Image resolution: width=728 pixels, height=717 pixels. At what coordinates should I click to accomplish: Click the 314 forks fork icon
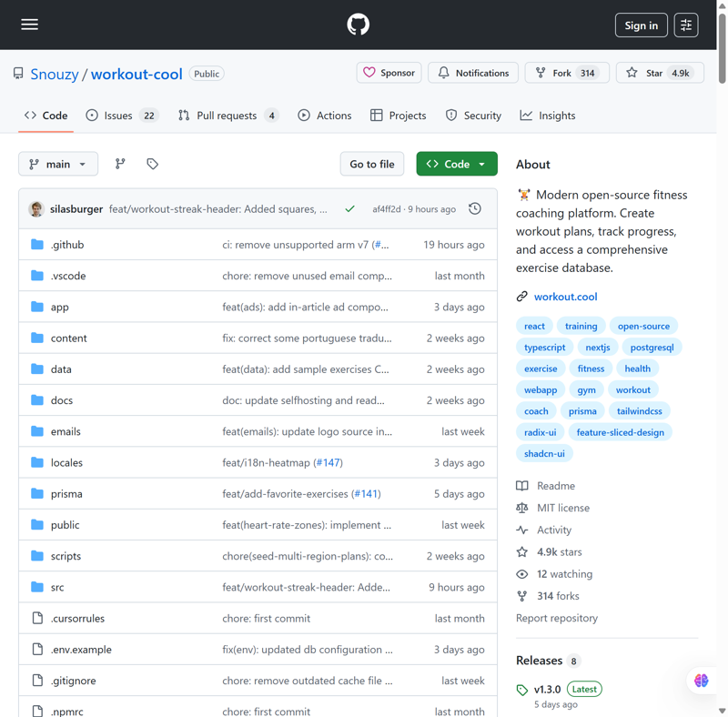tap(521, 596)
